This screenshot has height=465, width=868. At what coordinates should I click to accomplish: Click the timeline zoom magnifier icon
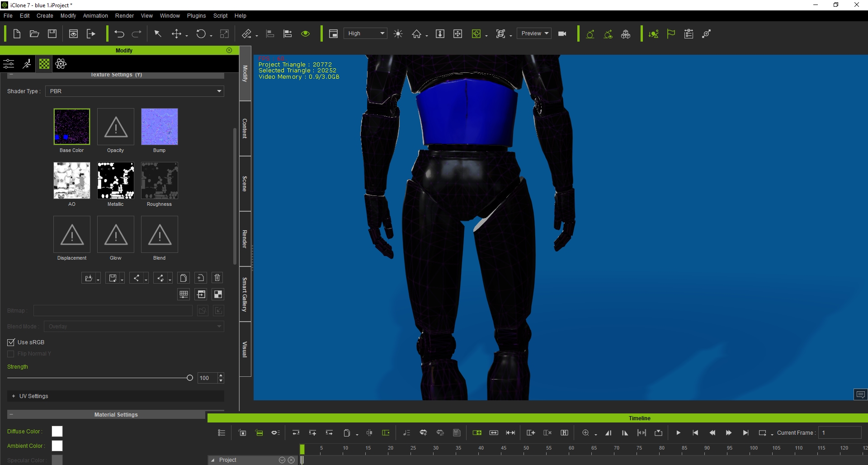(x=586, y=433)
